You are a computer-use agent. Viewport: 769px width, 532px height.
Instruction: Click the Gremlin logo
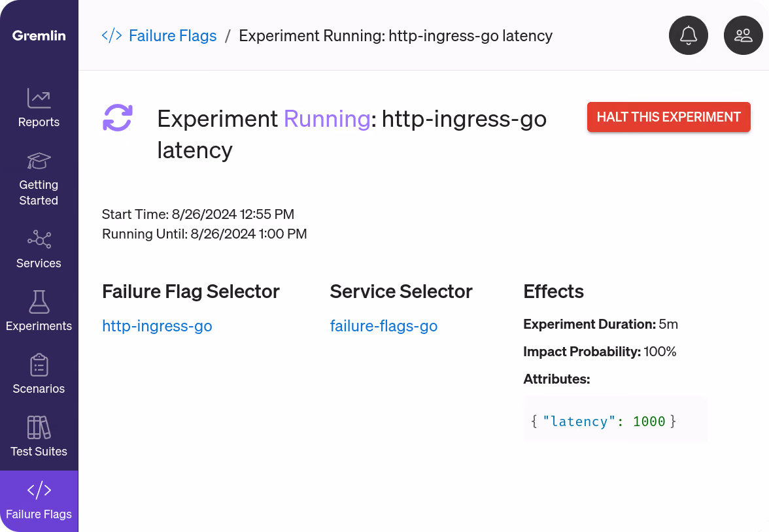(39, 35)
